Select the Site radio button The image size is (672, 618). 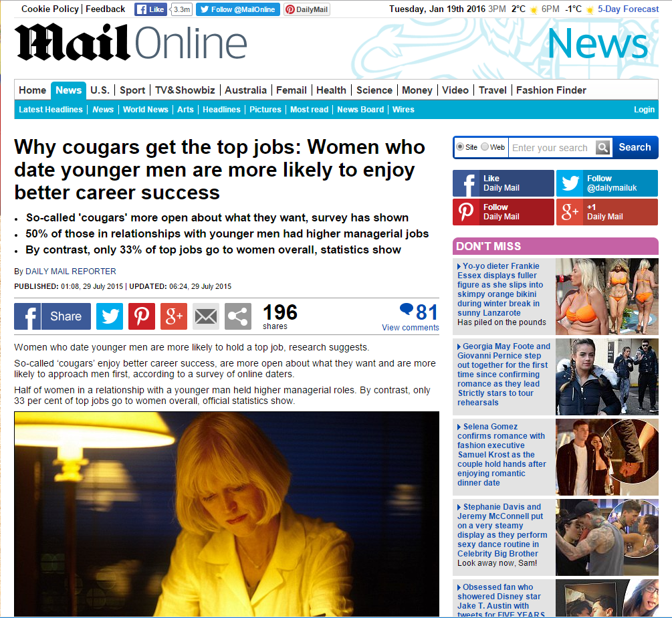pyautogui.click(x=460, y=147)
